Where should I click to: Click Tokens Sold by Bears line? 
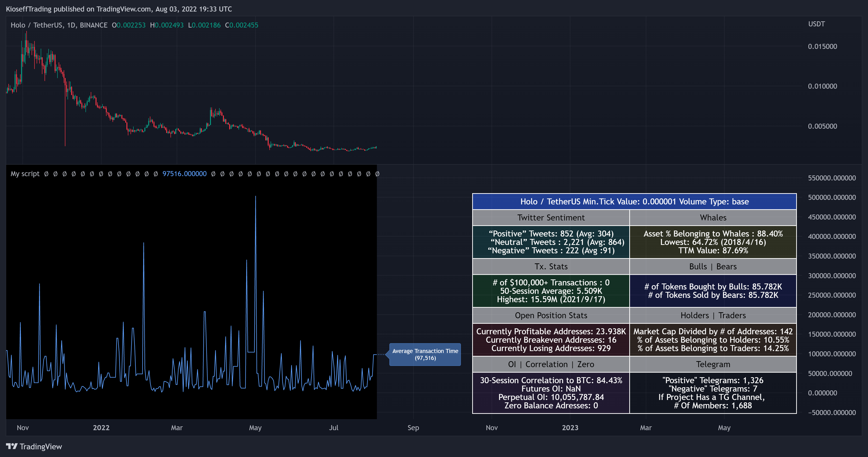point(713,295)
